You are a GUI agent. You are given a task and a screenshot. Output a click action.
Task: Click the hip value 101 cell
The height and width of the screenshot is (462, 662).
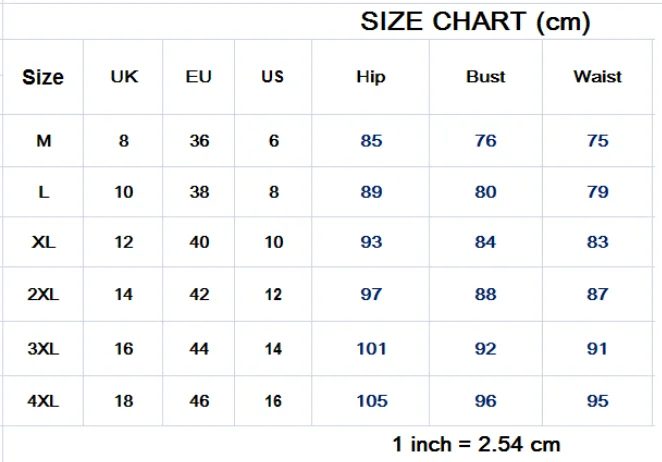[x=371, y=349]
